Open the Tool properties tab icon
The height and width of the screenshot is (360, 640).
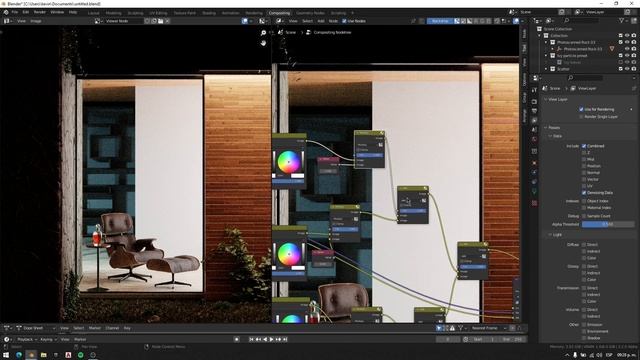click(534, 91)
